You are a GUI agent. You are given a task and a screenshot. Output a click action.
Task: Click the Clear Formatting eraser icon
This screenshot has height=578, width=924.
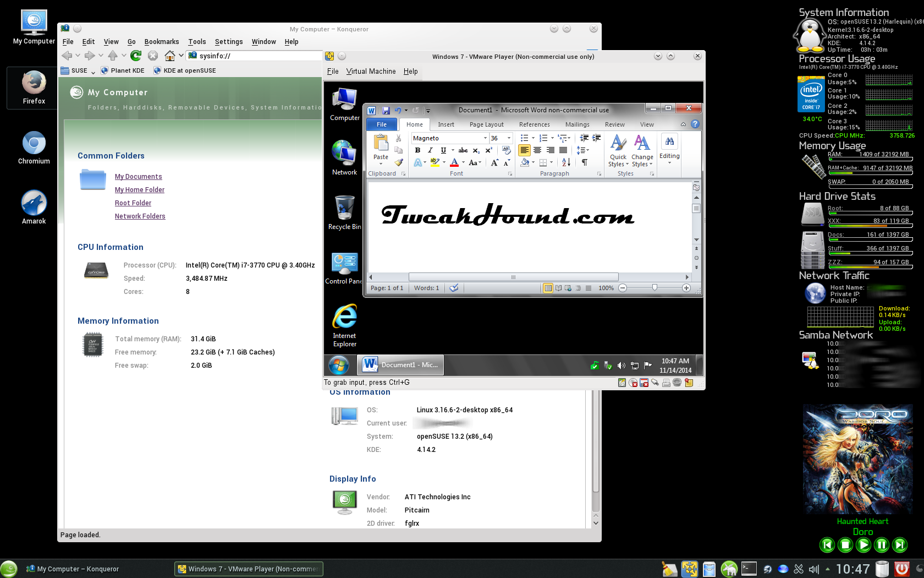(506, 150)
